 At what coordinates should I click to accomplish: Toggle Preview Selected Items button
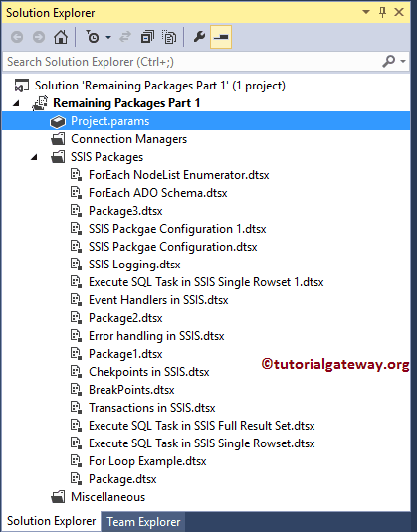(x=221, y=37)
